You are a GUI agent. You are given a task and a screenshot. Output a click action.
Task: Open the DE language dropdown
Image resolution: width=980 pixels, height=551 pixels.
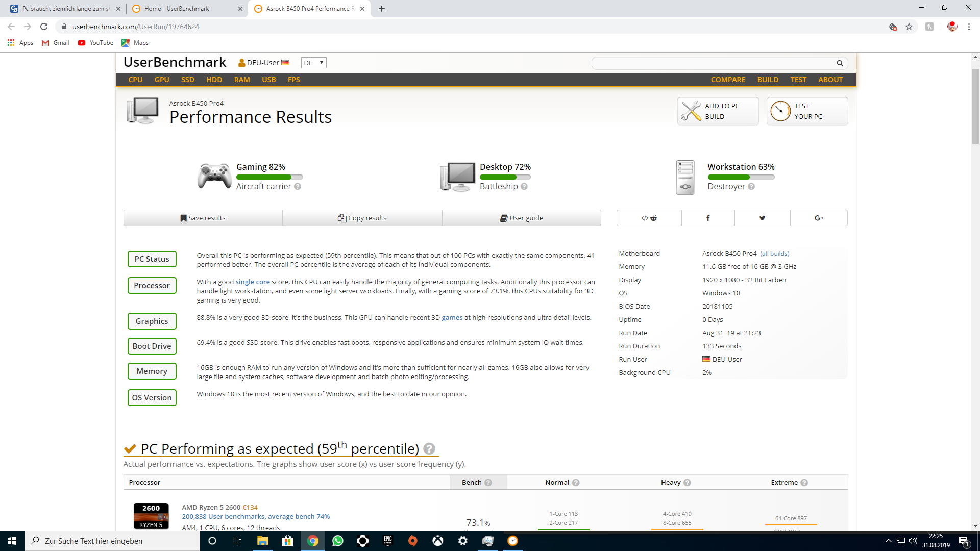(x=313, y=63)
